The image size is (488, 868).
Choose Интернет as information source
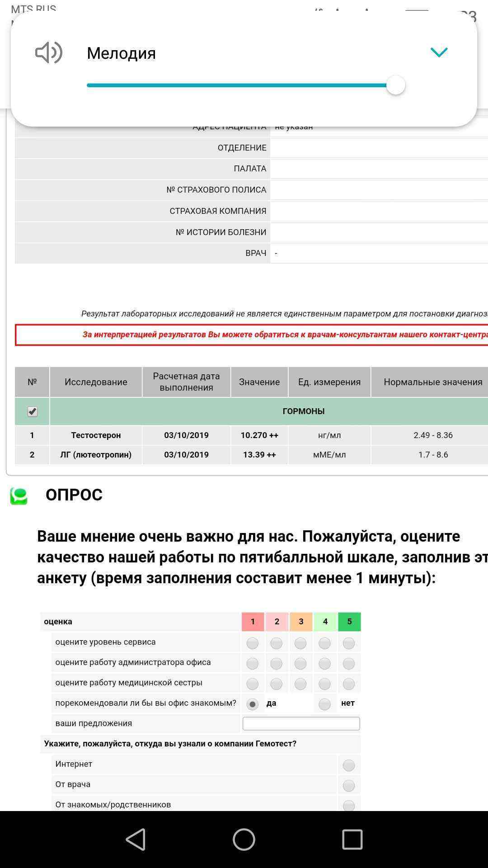point(348,765)
